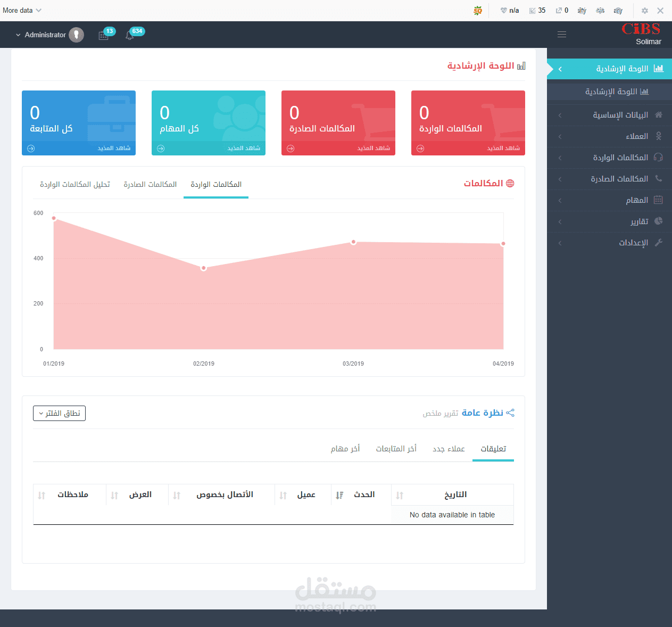Click the external links count 0

click(x=562, y=11)
